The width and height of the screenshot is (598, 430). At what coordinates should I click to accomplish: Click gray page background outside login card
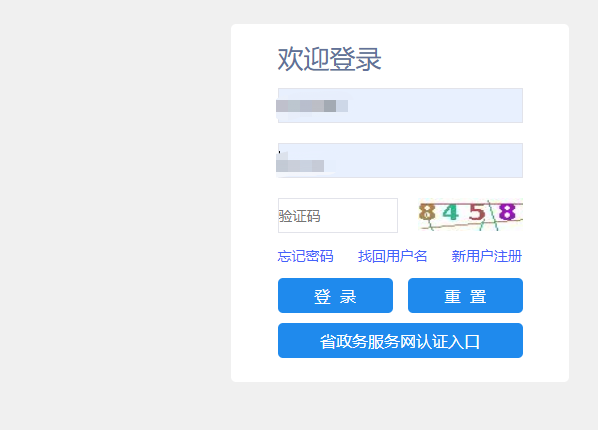pyautogui.click(x=114, y=214)
